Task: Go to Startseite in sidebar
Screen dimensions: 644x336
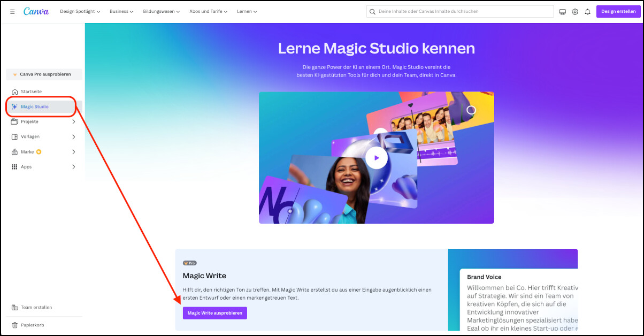Action: (x=43, y=91)
